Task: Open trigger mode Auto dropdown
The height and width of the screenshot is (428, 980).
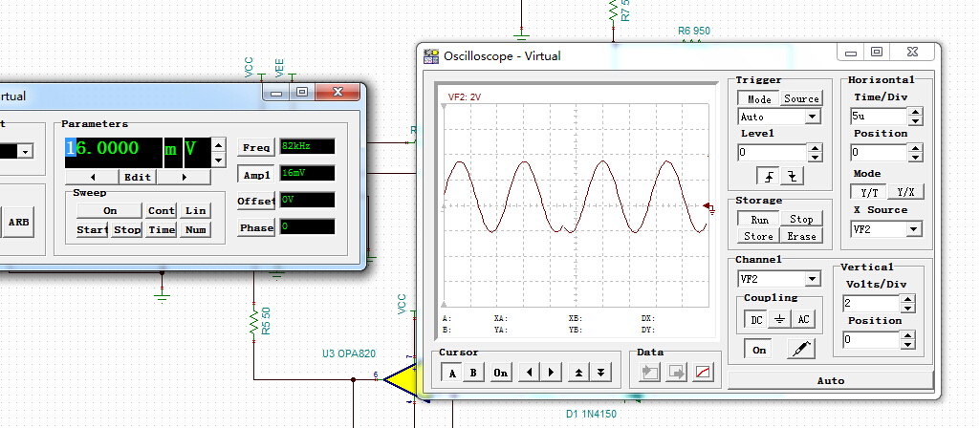Action: (x=813, y=117)
